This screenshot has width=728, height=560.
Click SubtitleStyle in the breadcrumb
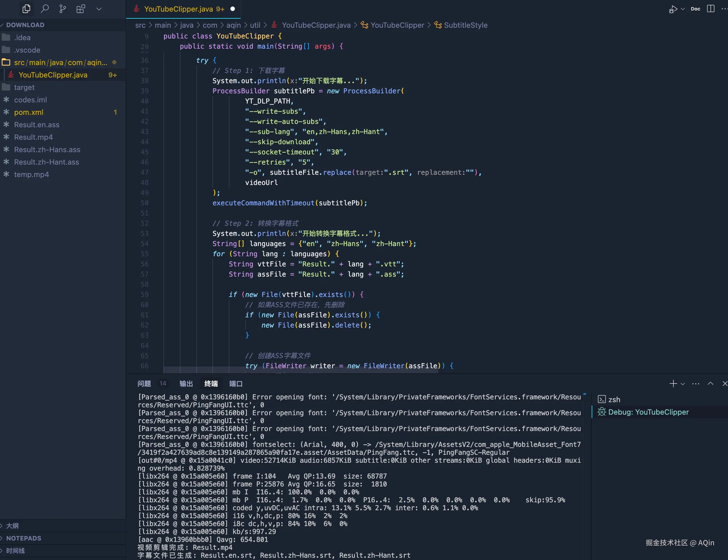click(x=465, y=25)
